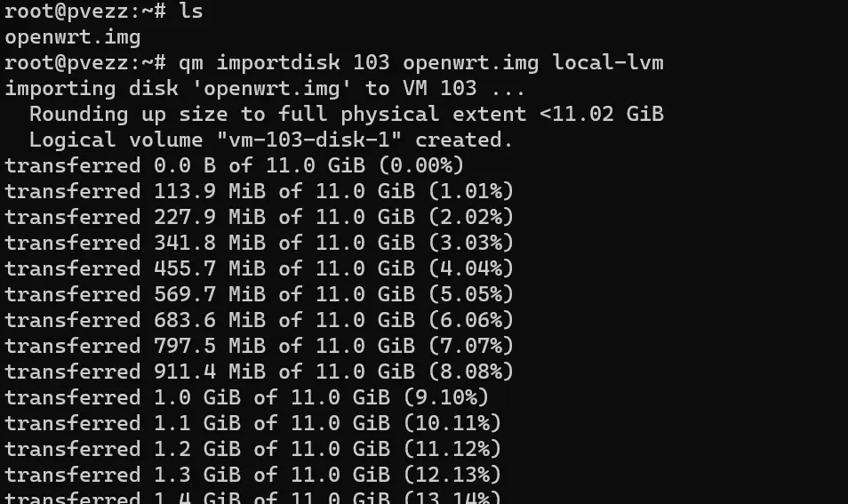This screenshot has width=848, height=504.
Task: Click the 'ls' command at the first prompt
Action: coord(191,11)
